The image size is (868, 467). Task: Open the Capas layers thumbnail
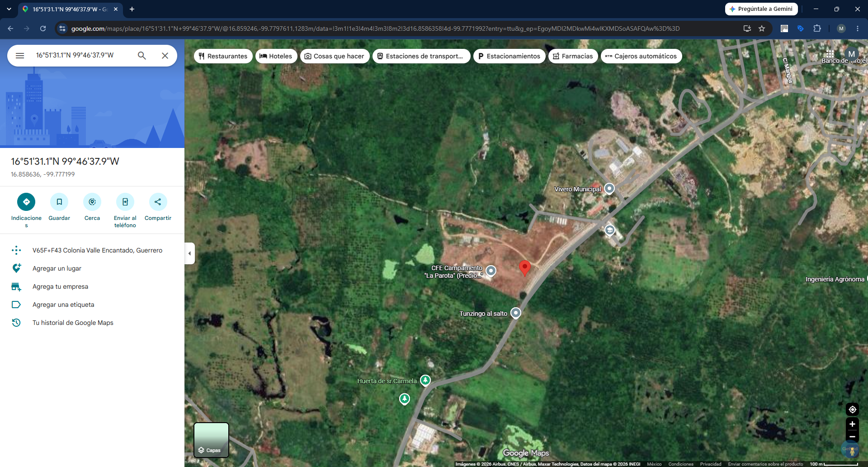[211, 440]
